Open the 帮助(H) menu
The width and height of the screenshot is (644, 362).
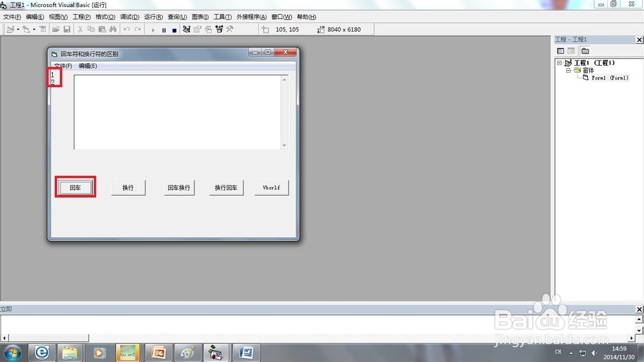[307, 17]
